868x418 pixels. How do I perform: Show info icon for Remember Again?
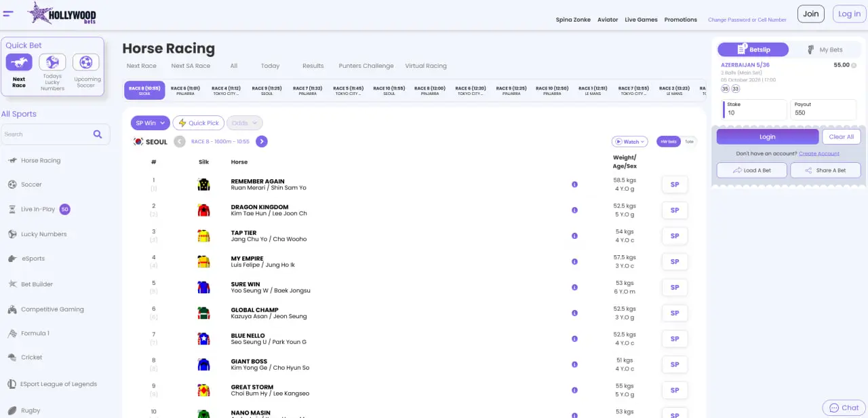pyautogui.click(x=575, y=185)
